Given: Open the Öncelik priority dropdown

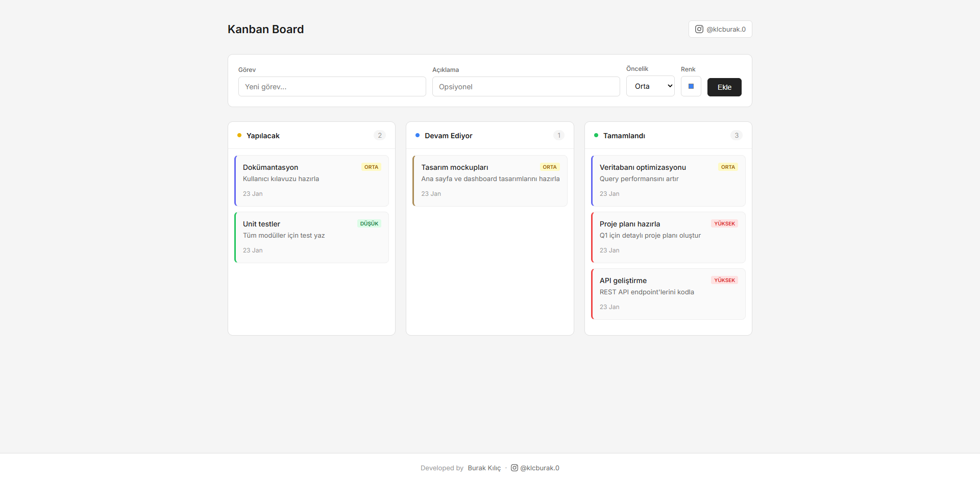Looking at the screenshot, I should coord(650,86).
